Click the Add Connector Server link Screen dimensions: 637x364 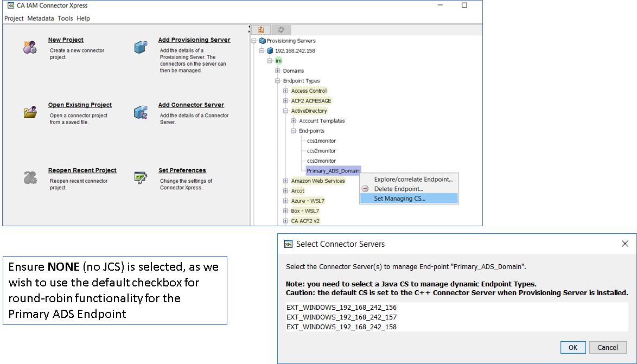pos(191,105)
